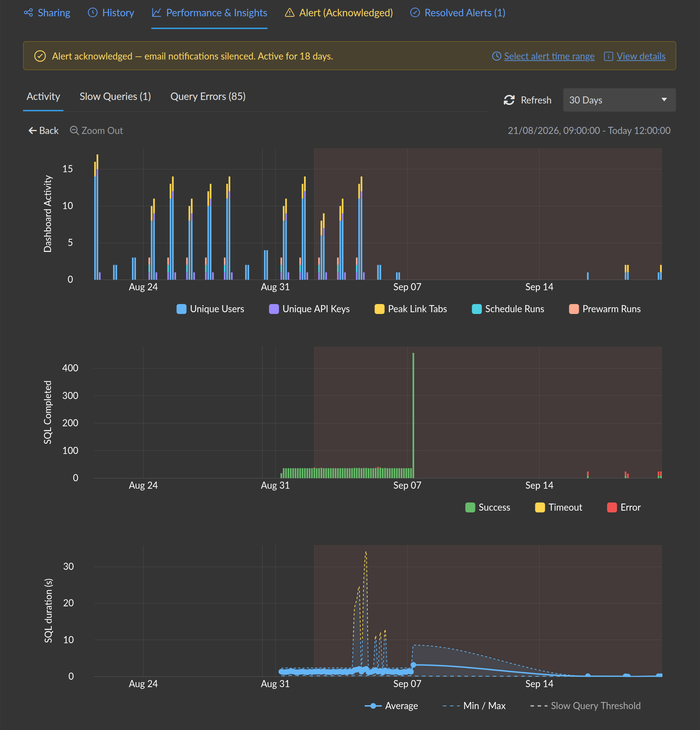Click the Sharing share-nodes icon
Viewport: 700px width, 730px height.
point(28,13)
